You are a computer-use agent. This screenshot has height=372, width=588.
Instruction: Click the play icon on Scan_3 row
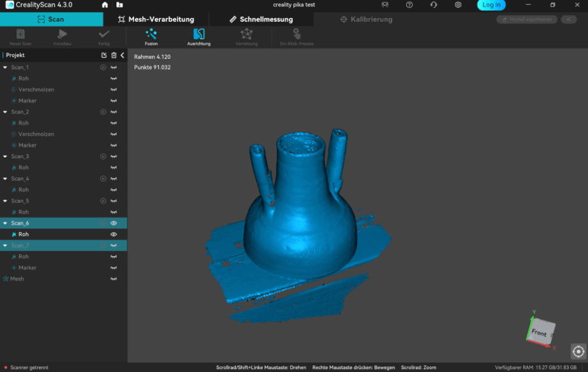103,156
